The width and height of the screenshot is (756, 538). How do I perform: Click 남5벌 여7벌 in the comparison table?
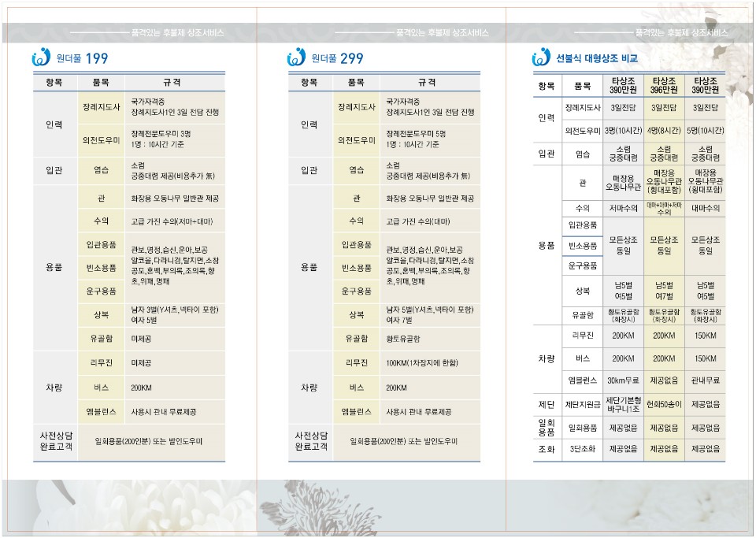click(664, 291)
